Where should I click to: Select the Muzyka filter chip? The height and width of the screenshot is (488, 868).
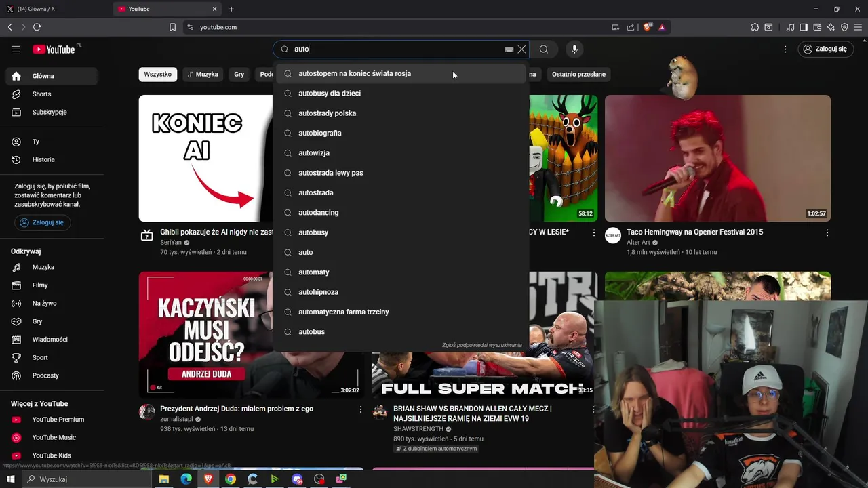202,74
